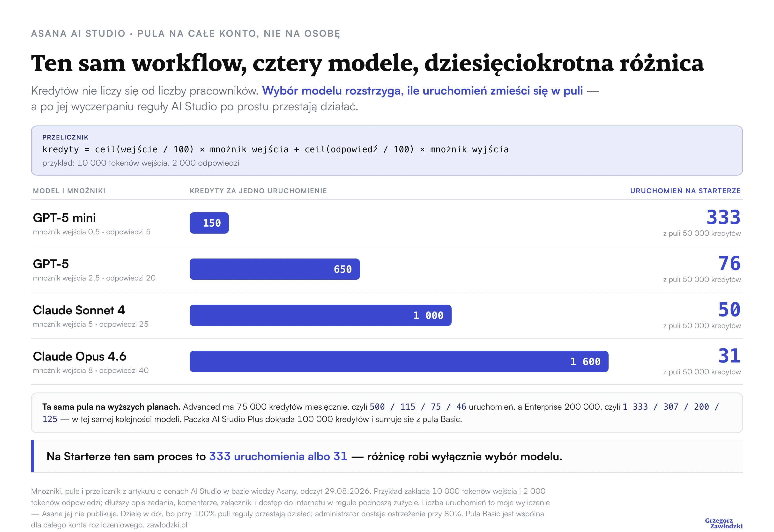Click the run count 50
The width and height of the screenshot is (774, 532).
(x=729, y=310)
